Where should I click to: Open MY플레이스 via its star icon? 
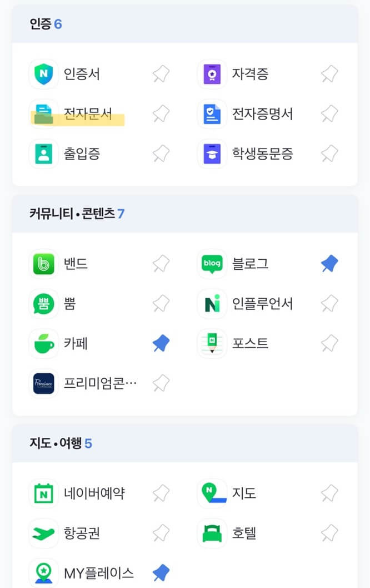click(x=43, y=572)
